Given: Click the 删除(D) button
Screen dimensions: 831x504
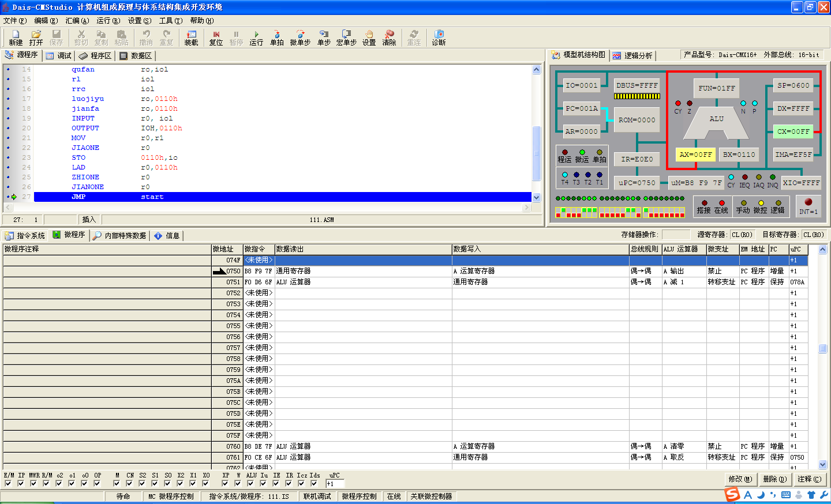Looking at the screenshot, I should [774, 479].
